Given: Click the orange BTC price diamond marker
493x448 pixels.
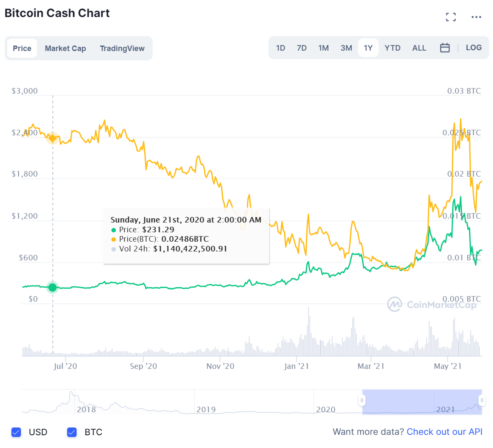Looking at the screenshot, I should pos(52,137).
